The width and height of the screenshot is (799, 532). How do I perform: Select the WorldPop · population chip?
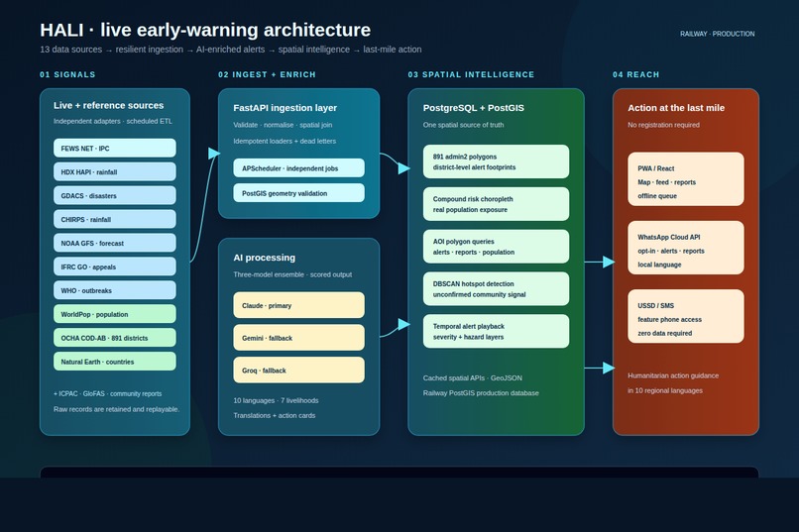pos(115,314)
